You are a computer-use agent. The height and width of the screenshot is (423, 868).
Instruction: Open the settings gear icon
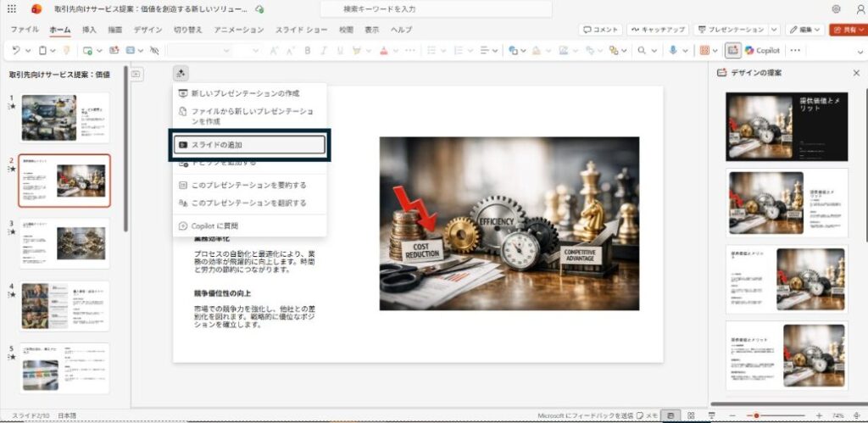pyautogui.click(x=837, y=9)
